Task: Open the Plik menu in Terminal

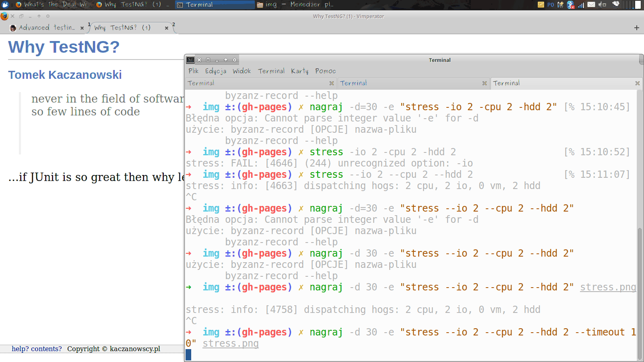Action: point(193,71)
